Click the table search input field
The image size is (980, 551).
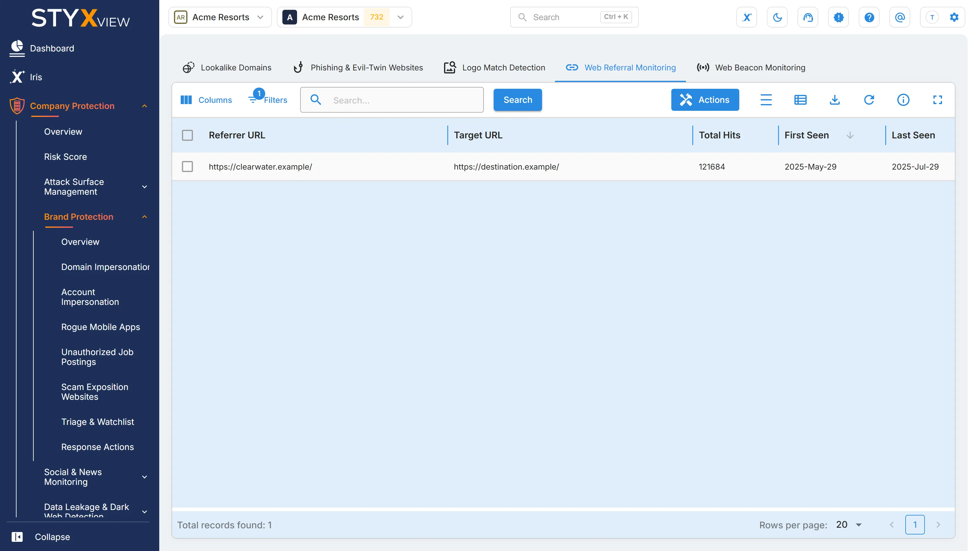tap(391, 100)
